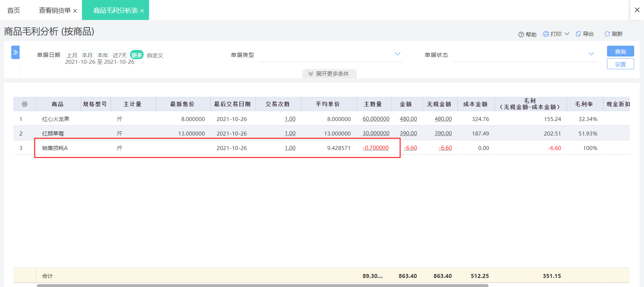The width and height of the screenshot is (644, 287).
Task: Close the 商品毛利分析表 tab
Action: [142, 11]
